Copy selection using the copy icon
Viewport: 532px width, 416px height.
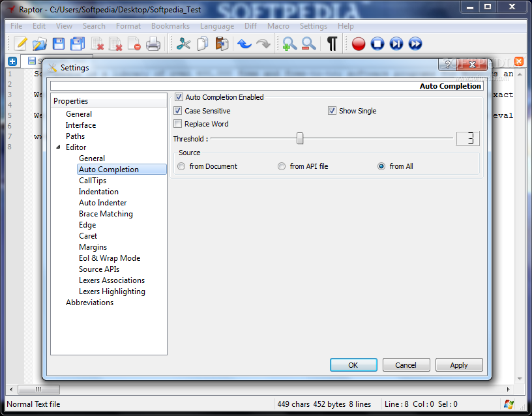(x=203, y=44)
